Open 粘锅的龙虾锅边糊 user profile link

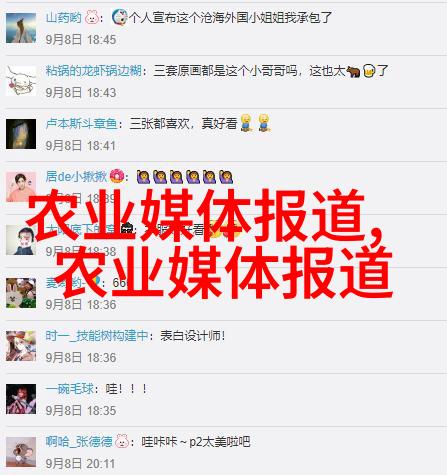pyautogui.click(x=94, y=71)
